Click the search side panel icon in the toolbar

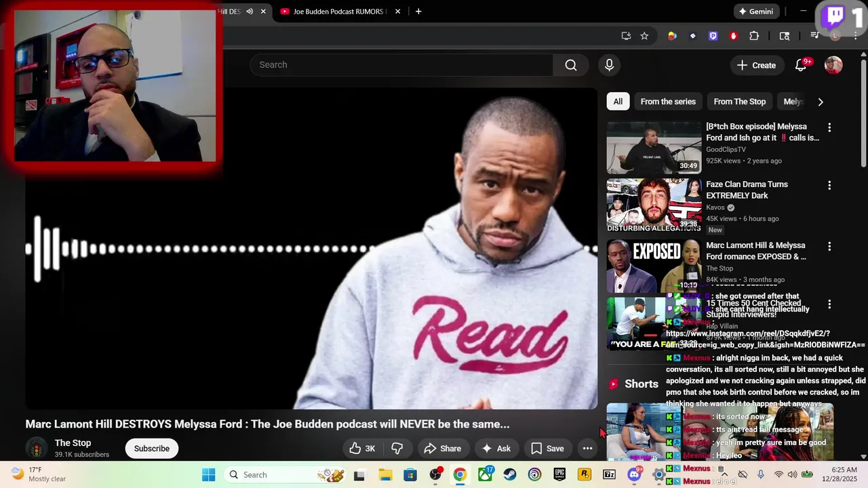(x=785, y=36)
